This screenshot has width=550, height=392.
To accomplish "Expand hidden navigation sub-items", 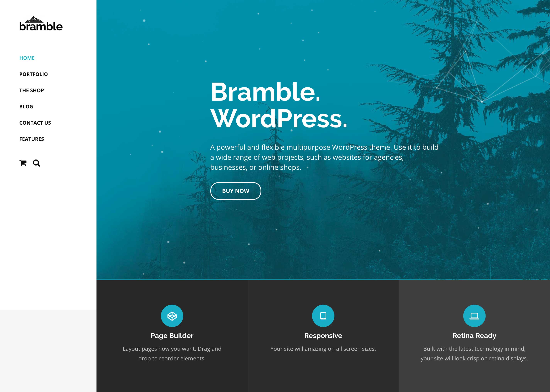I will point(31,139).
